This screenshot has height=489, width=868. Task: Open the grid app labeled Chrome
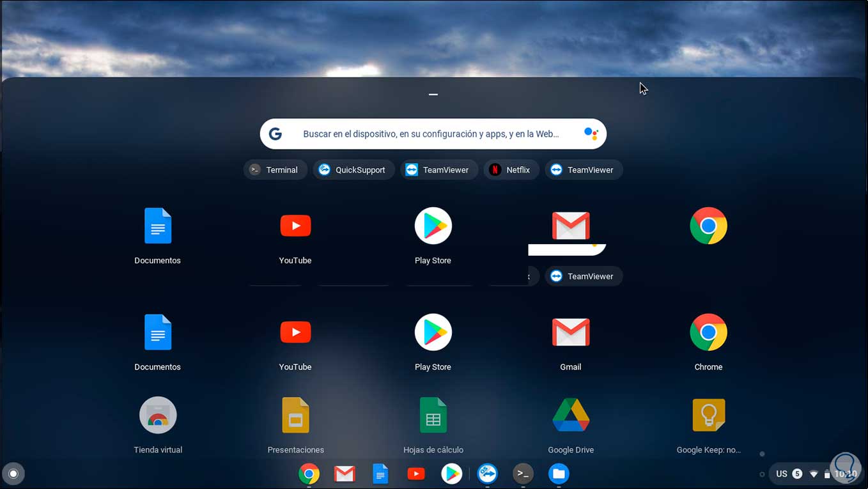tap(708, 342)
